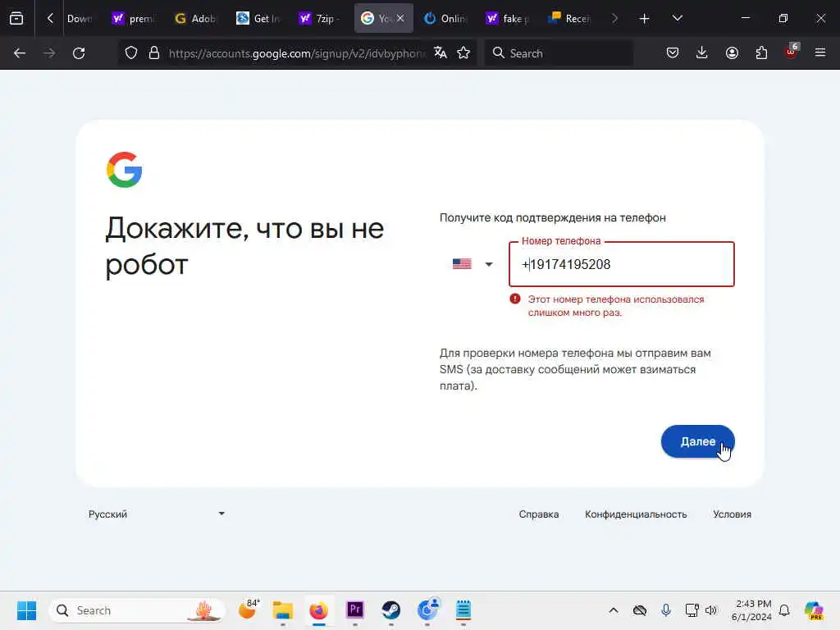Open the Notepad taskbar icon
Screen dimensions: 840x630
[463, 610]
